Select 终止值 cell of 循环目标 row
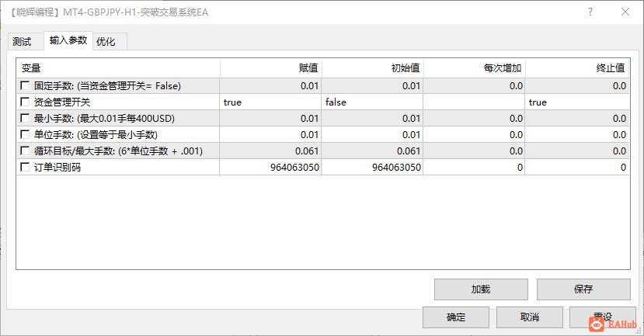This screenshot has width=644, height=336. click(x=577, y=151)
